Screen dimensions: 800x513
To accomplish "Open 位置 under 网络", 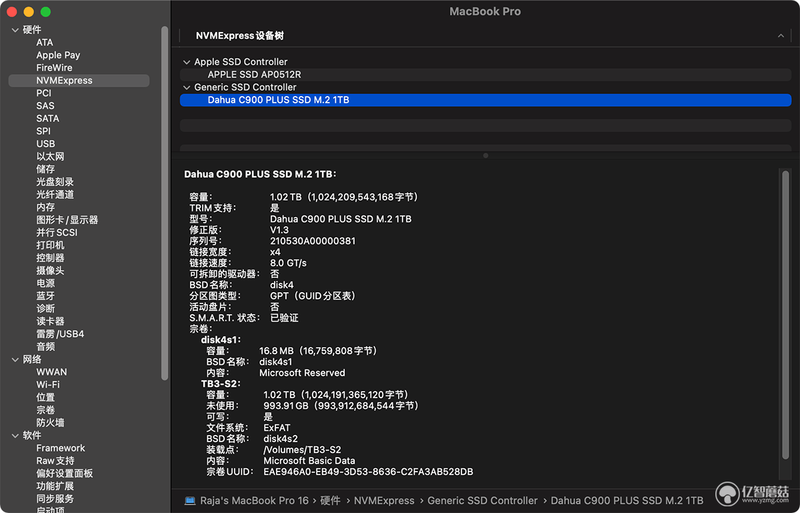I will click(45, 397).
